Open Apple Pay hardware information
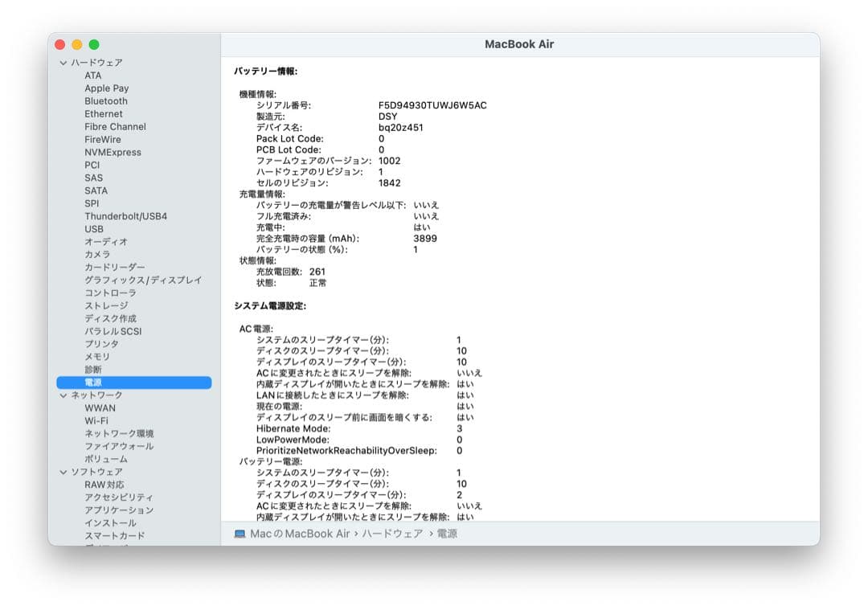Screen dimensions: 868x610 coord(107,88)
